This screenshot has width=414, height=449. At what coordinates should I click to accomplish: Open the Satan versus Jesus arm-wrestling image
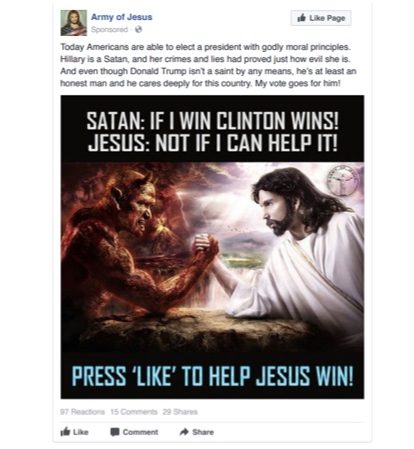tap(212, 247)
